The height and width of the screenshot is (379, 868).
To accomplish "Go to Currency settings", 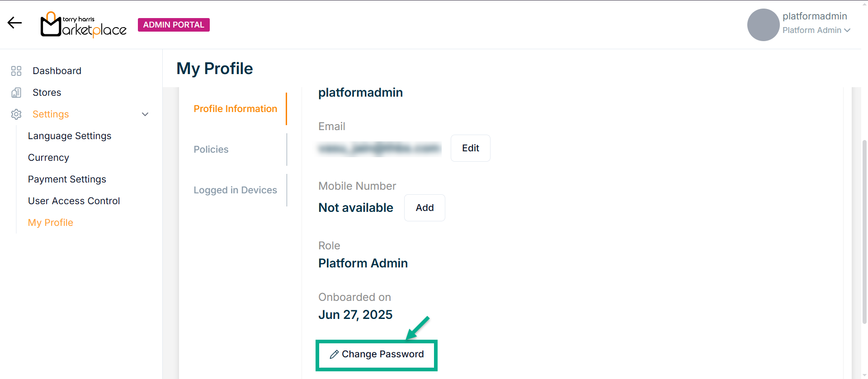I will point(48,158).
